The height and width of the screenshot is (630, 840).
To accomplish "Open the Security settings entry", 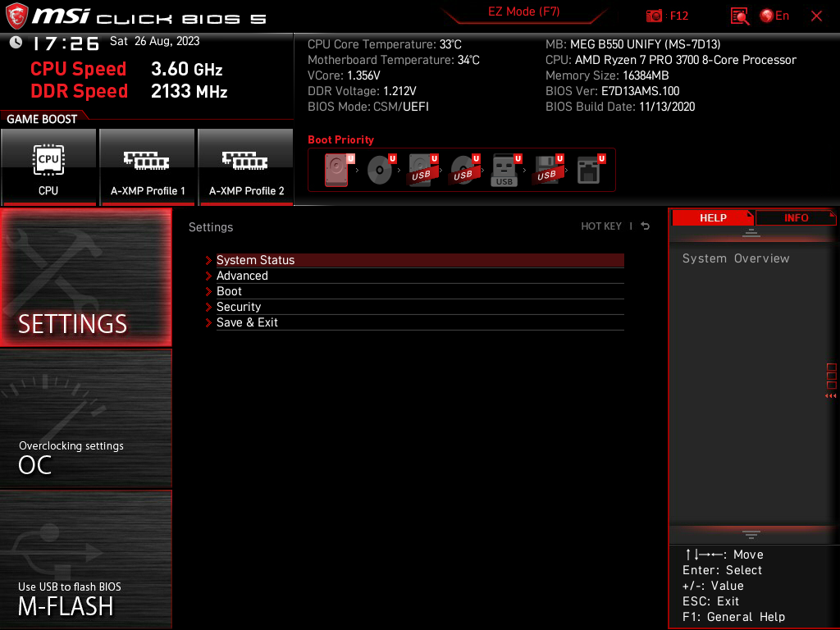I will point(420,307).
